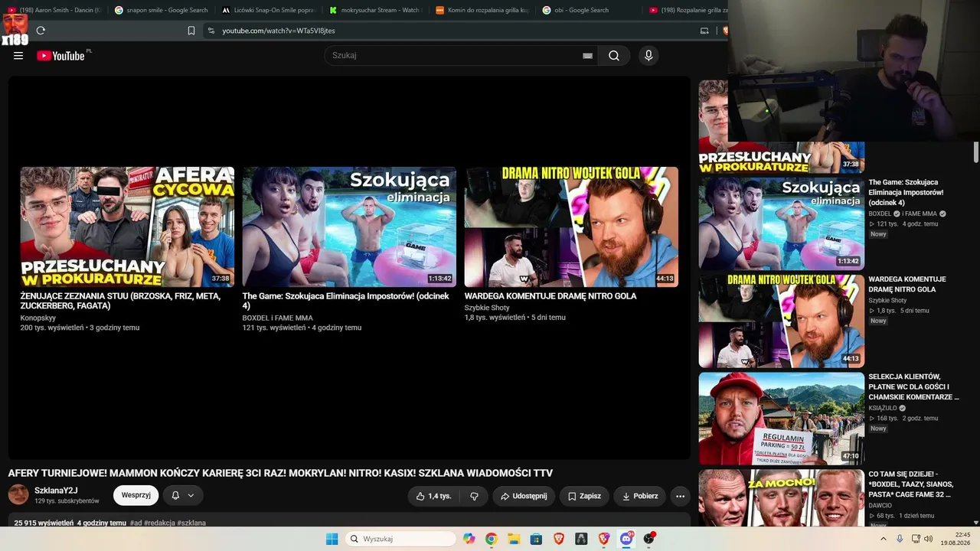This screenshot has height=551, width=980.
Task: Open the #redakcja hashtag link
Action: [x=159, y=523]
